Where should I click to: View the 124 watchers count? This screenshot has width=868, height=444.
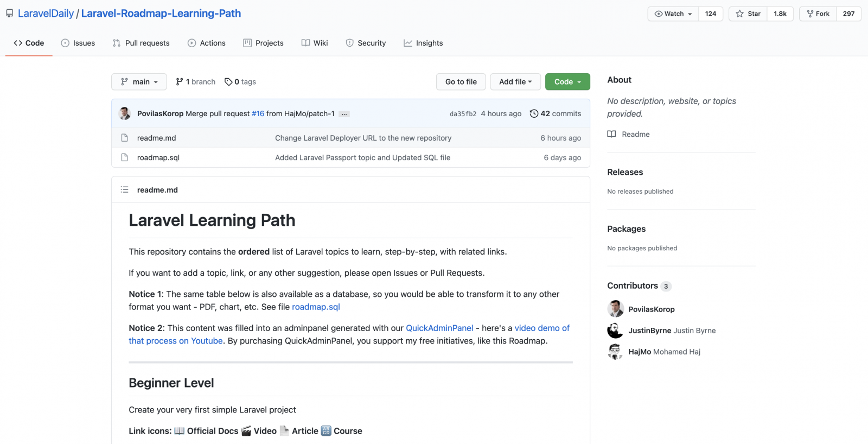711,14
